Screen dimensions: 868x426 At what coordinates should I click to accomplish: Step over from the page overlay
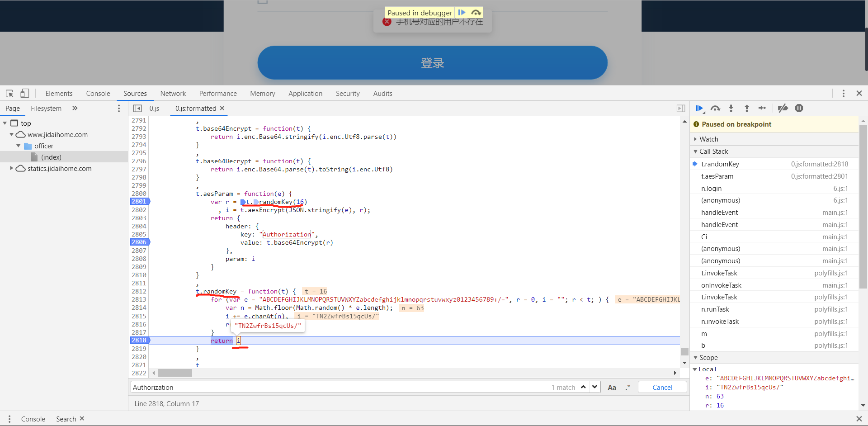pyautogui.click(x=476, y=13)
